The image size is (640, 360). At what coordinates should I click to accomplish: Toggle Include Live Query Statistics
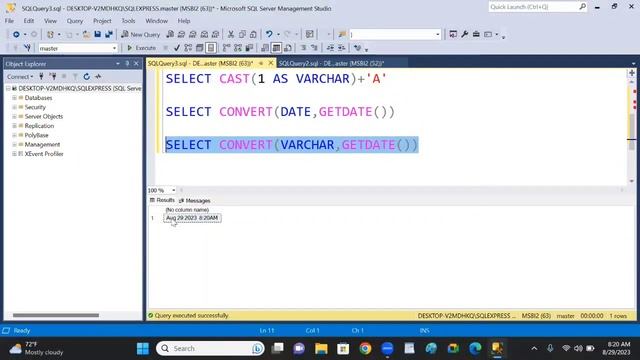(x=238, y=48)
